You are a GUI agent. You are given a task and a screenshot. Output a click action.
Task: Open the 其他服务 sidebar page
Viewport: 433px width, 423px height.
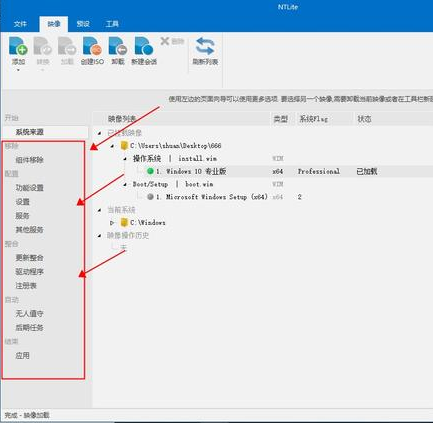(x=30, y=230)
